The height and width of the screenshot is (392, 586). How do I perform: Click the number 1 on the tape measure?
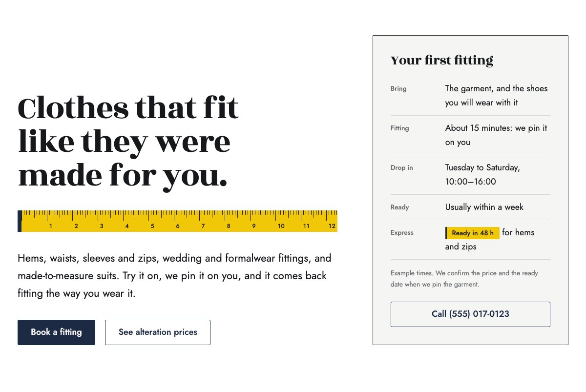pyautogui.click(x=51, y=226)
